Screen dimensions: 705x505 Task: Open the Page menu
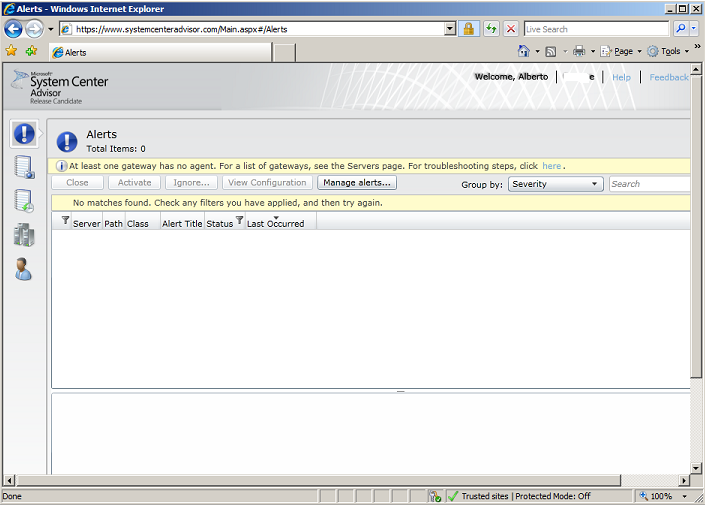(621, 51)
